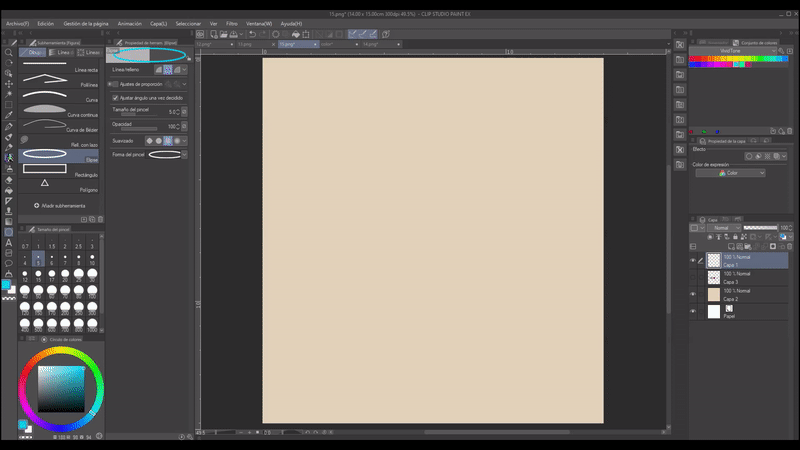800x450 pixels.
Task: Select the Text tool (A icon)
Action: tap(9, 242)
